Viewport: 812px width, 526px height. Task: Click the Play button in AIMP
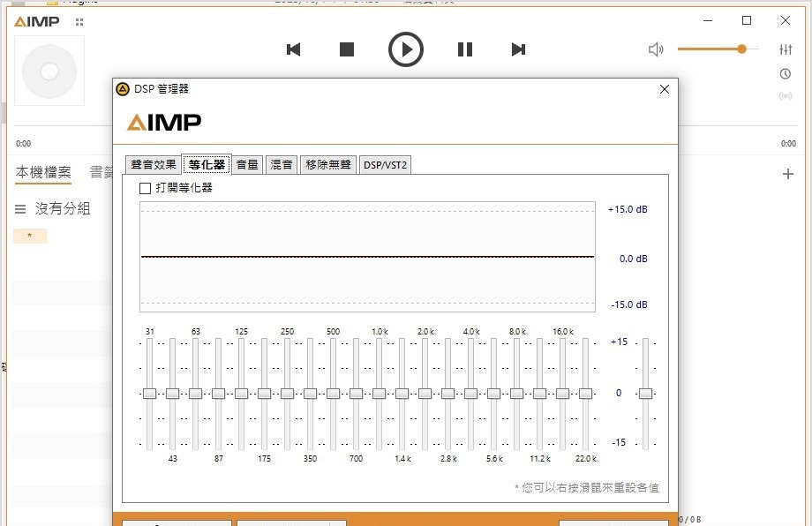(x=406, y=49)
